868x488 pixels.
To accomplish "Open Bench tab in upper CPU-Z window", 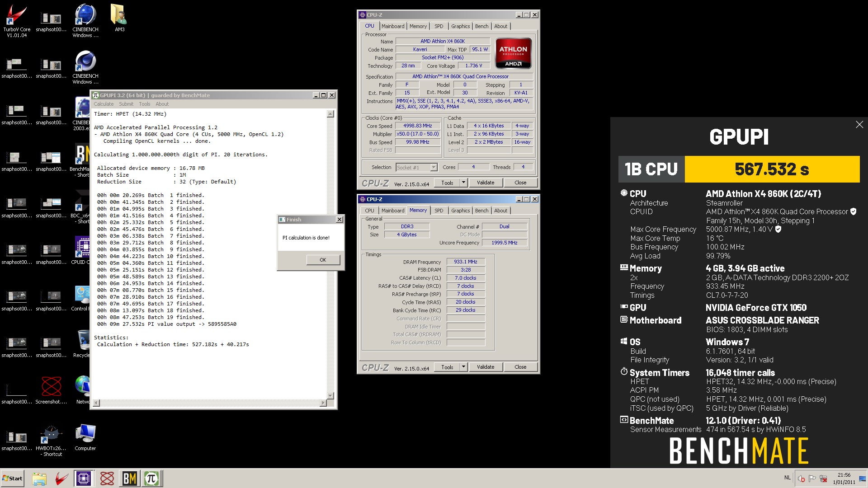I will click(481, 26).
